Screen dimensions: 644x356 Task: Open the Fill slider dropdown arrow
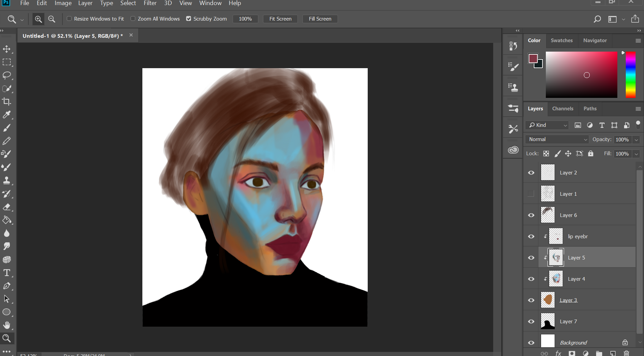click(x=636, y=154)
